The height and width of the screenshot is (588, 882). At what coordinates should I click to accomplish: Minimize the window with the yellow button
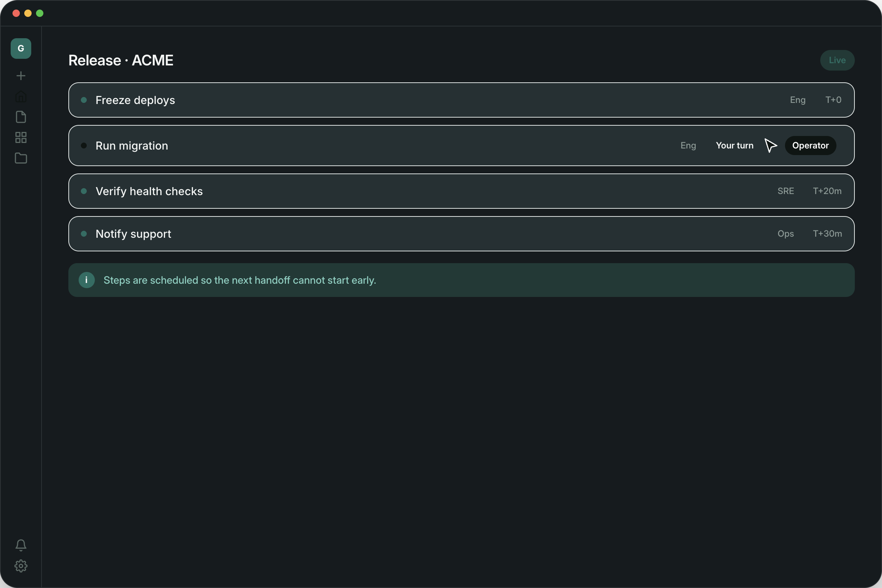point(28,14)
